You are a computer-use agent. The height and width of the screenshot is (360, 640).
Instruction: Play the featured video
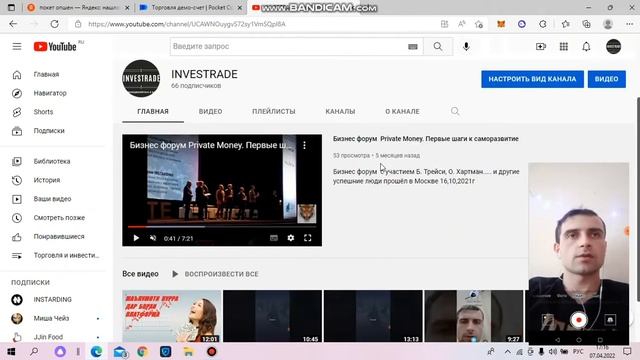[136, 238]
